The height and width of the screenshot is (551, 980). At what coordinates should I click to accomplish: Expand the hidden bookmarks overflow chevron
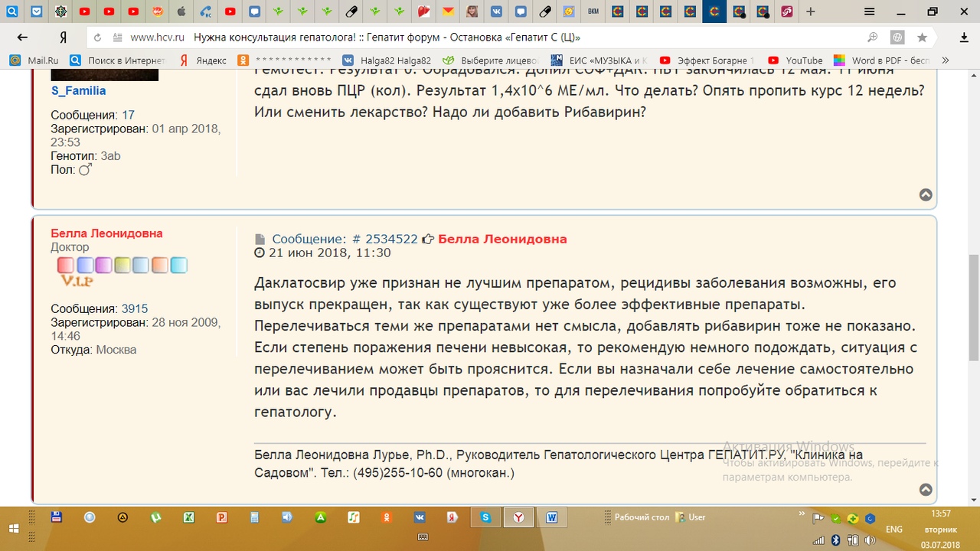[x=946, y=60]
